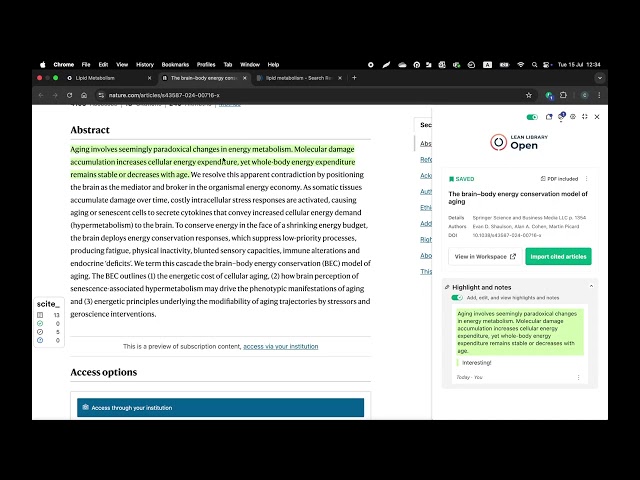The image size is (640, 480).
Task: Click the Abstract heading
Action: pos(90,130)
